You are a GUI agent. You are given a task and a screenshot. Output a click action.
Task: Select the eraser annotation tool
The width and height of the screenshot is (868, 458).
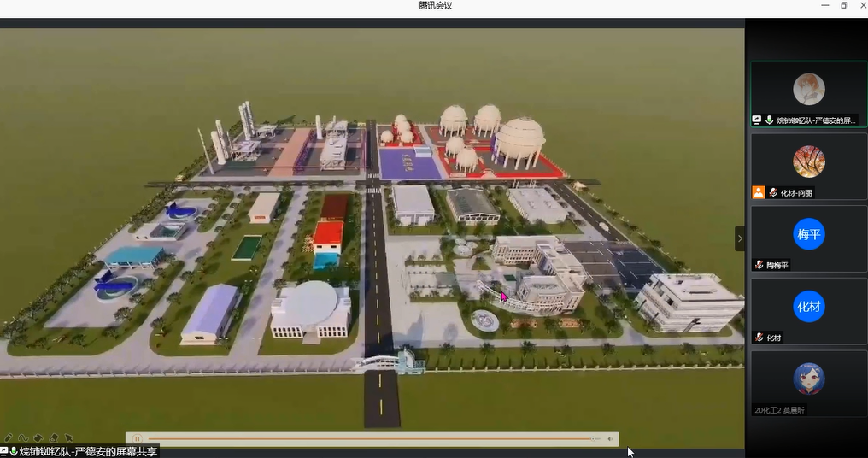pyautogui.click(x=52, y=437)
